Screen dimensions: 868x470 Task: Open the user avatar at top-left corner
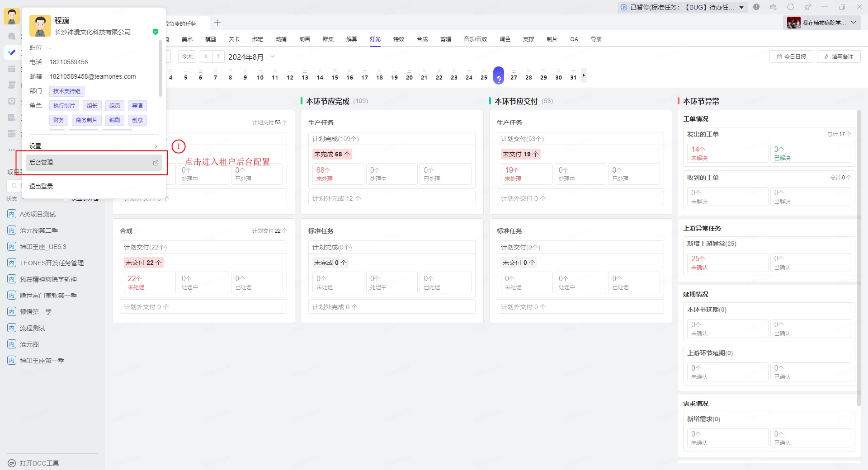(x=11, y=16)
